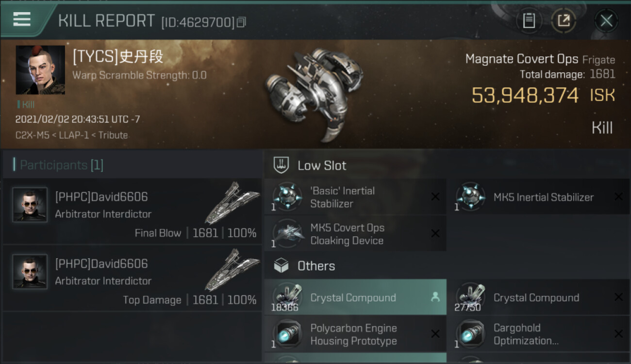Click the Low Slot section icon
The height and width of the screenshot is (364, 631).
[x=282, y=165]
